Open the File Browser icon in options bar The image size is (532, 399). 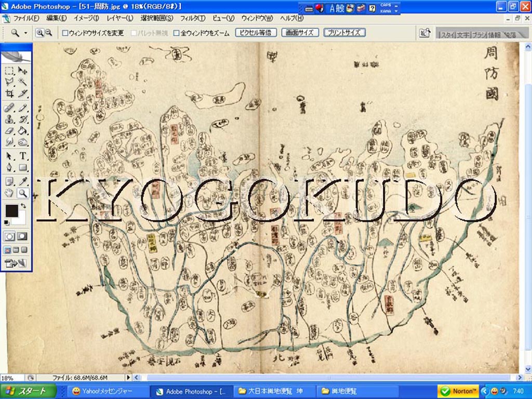pyautogui.click(x=425, y=33)
